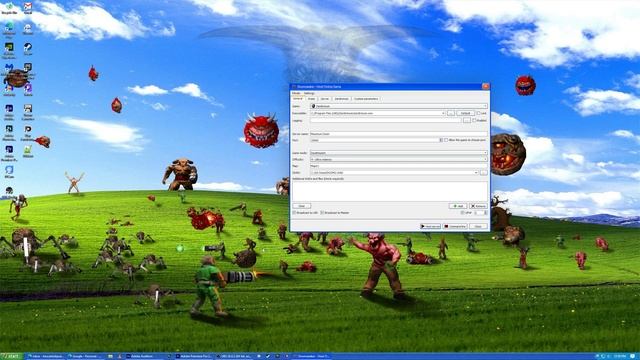Image resolution: width=640 pixels, height=360 pixels.
Task: Click the Host server button
Action: pyautogui.click(x=430, y=226)
